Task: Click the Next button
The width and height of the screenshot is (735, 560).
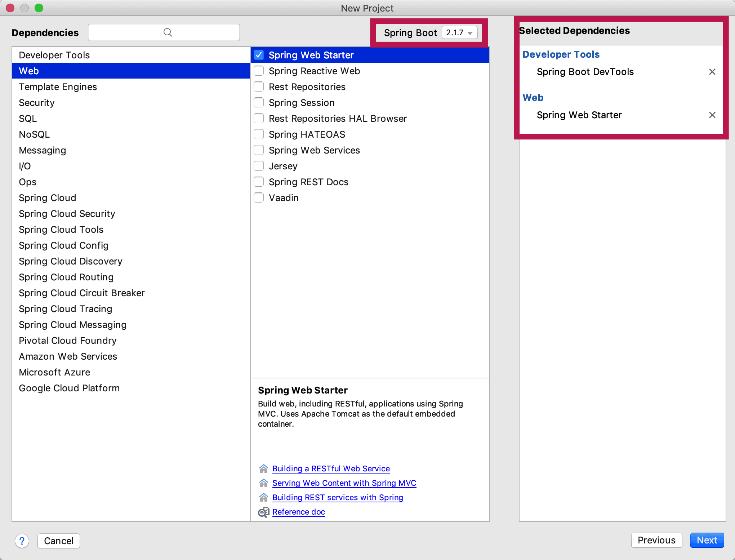Action: tap(707, 540)
